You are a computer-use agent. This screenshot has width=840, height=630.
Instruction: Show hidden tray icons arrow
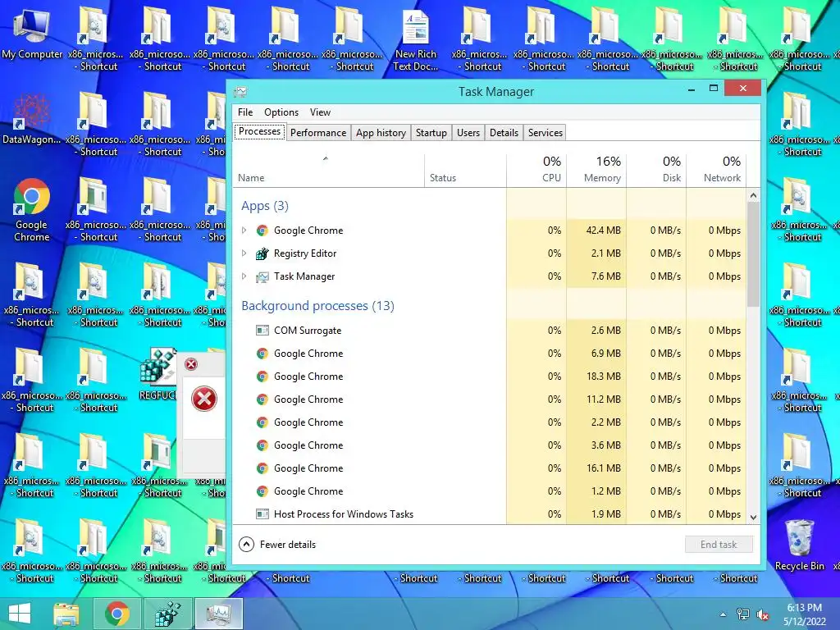pyautogui.click(x=724, y=614)
